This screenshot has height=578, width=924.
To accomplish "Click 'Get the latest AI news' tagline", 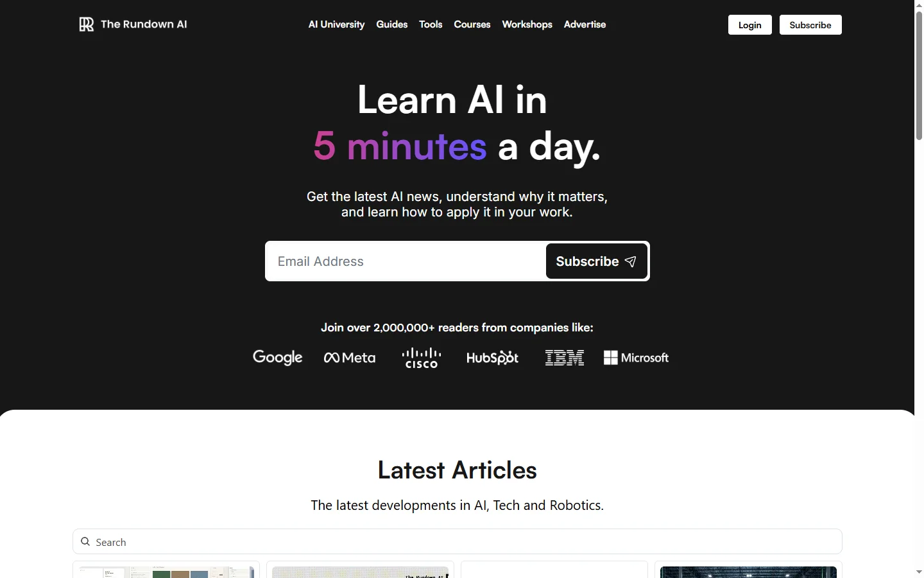I will 458,204.
